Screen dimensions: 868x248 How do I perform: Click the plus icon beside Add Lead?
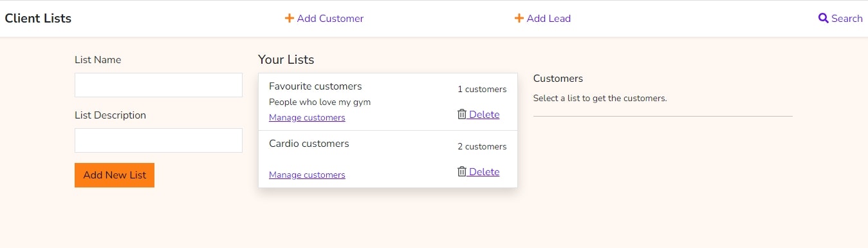point(519,19)
